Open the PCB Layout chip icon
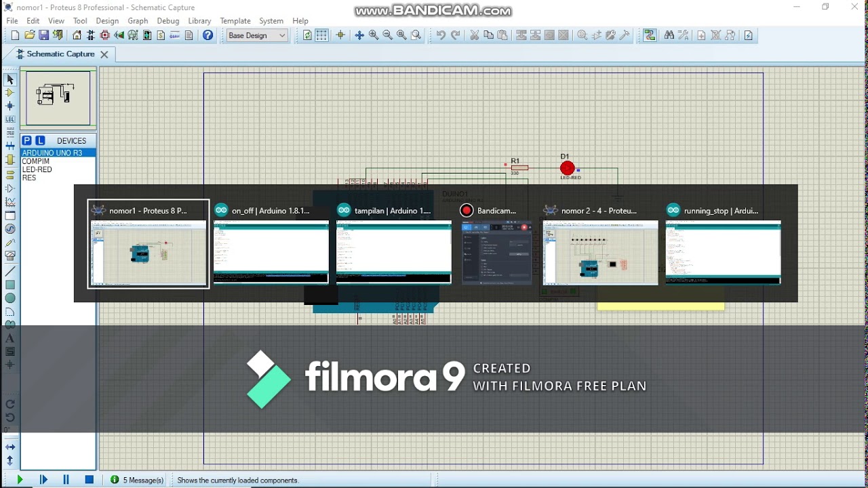Image resolution: width=868 pixels, height=488 pixels. point(104,35)
